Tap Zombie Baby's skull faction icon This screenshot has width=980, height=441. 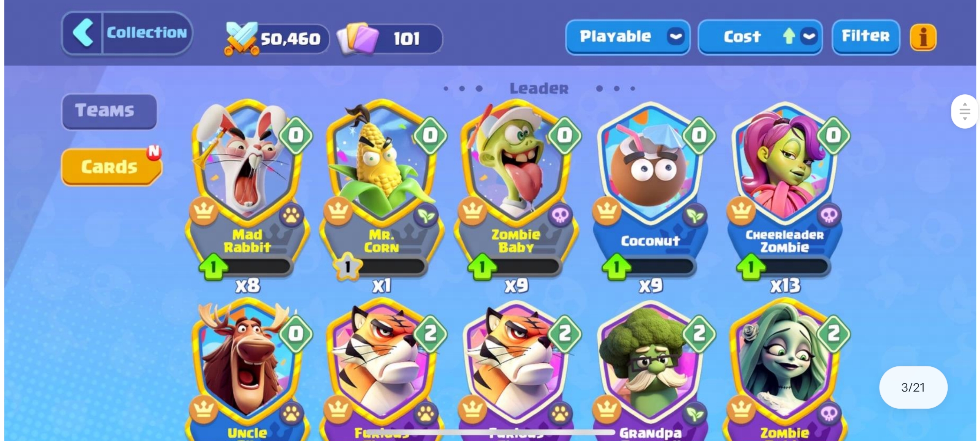click(x=560, y=215)
